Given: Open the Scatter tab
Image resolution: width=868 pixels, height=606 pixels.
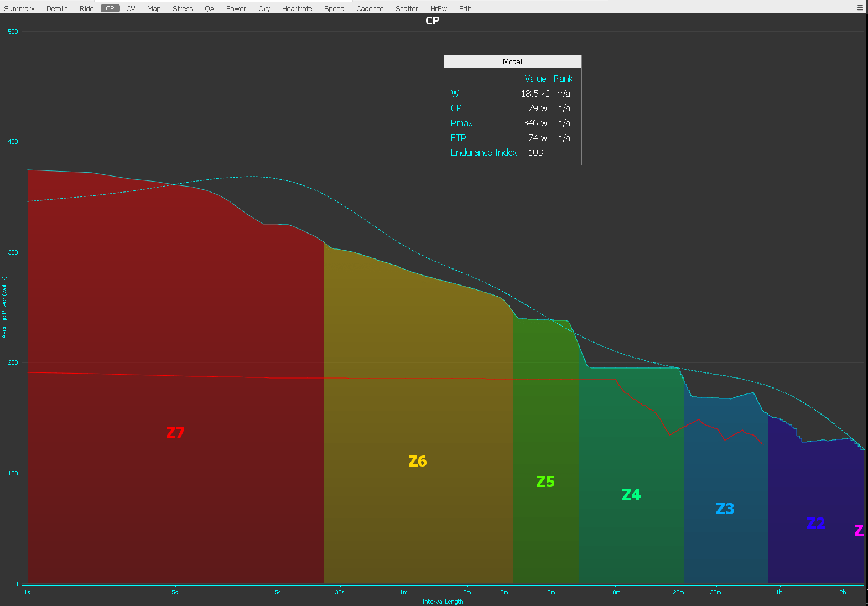Looking at the screenshot, I should click(407, 8).
